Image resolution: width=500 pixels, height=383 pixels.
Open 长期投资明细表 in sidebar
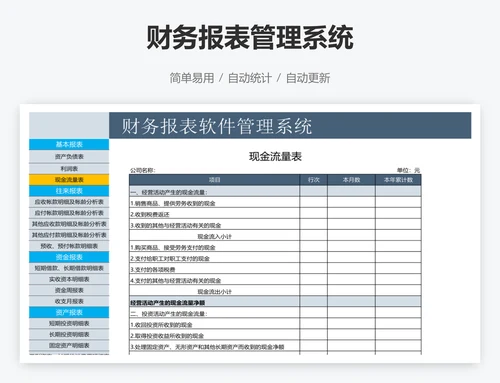69,334
